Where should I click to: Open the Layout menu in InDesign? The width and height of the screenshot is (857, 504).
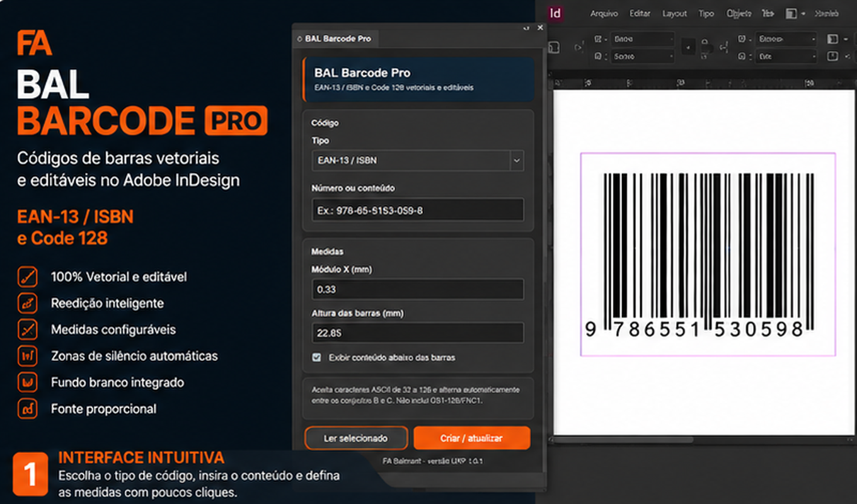click(x=675, y=13)
